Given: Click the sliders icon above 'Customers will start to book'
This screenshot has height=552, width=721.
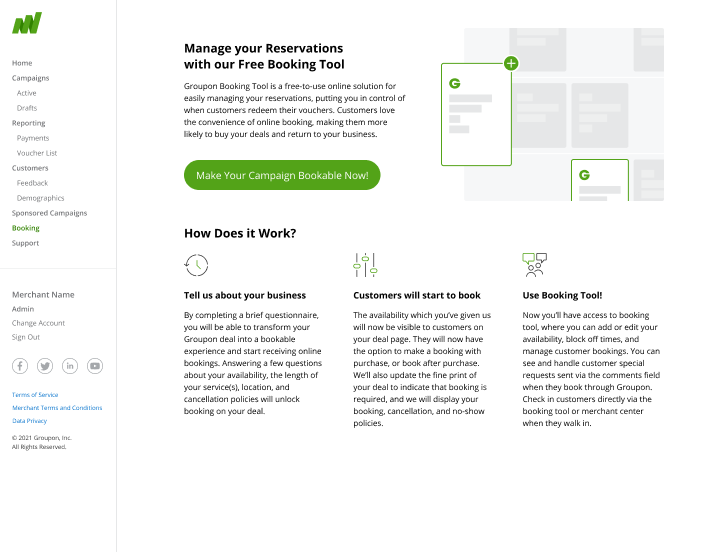Looking at the screenshot, I should click(x=366, y=265).
